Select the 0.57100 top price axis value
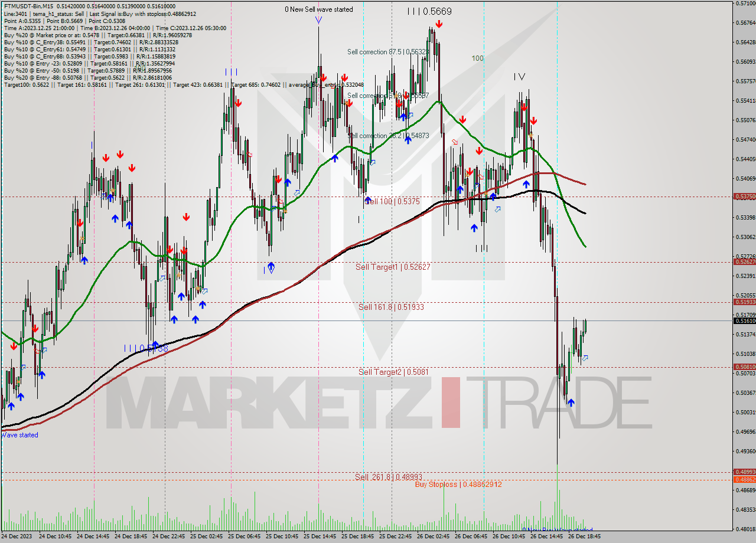This screenshot has height=543, width=756. pos(745,4)
